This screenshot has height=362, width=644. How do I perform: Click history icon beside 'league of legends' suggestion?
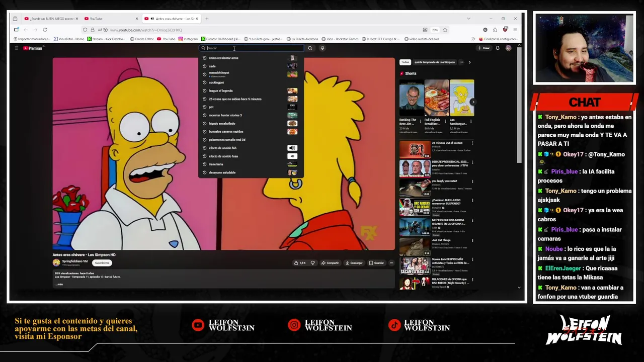[x=204, y=91]
